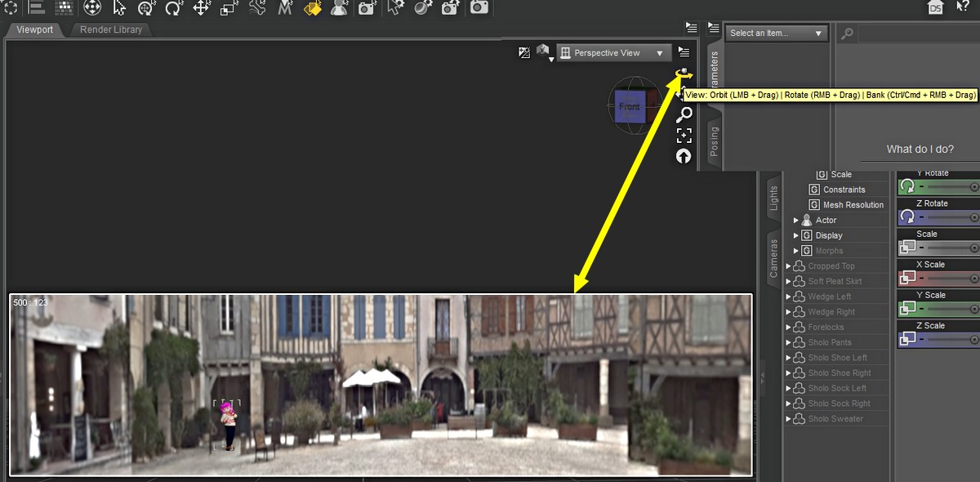Open the Select an Item dropdown
This screenshot has height=482, width=980.
pos(777,33)
